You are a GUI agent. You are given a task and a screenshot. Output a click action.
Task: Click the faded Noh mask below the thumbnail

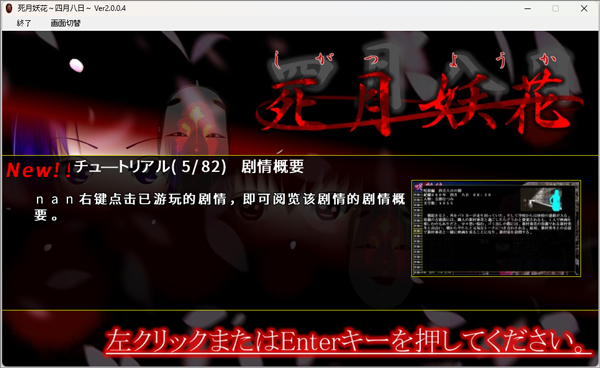tap(377, 264)
